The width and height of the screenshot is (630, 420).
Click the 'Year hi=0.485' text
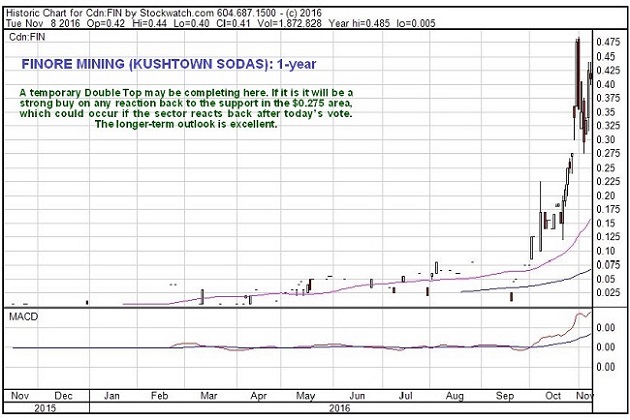tap(359, 23)
